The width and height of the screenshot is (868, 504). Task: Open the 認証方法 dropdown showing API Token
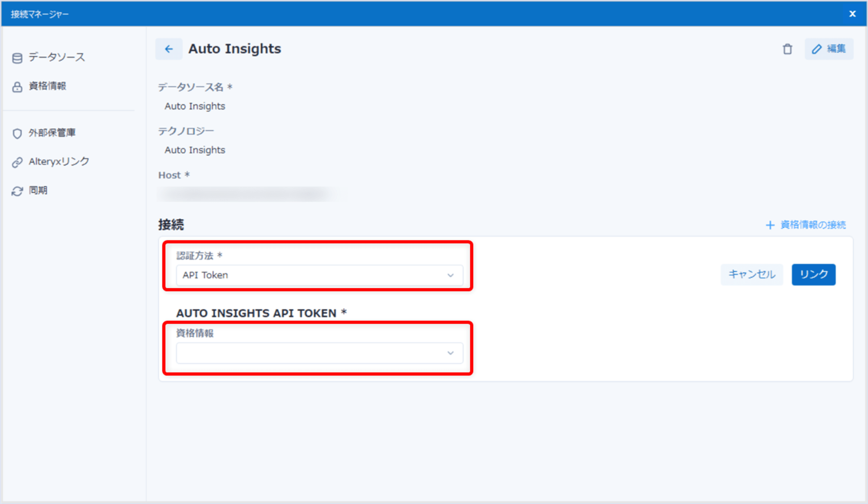(x=319, y=275)
